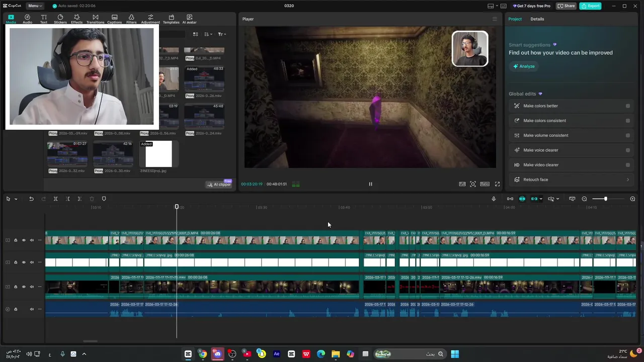Delete right of playhead split
Image resolution: width=644 pixels, height=362 pixels.
pyautogui.click(x=79, y=199)
